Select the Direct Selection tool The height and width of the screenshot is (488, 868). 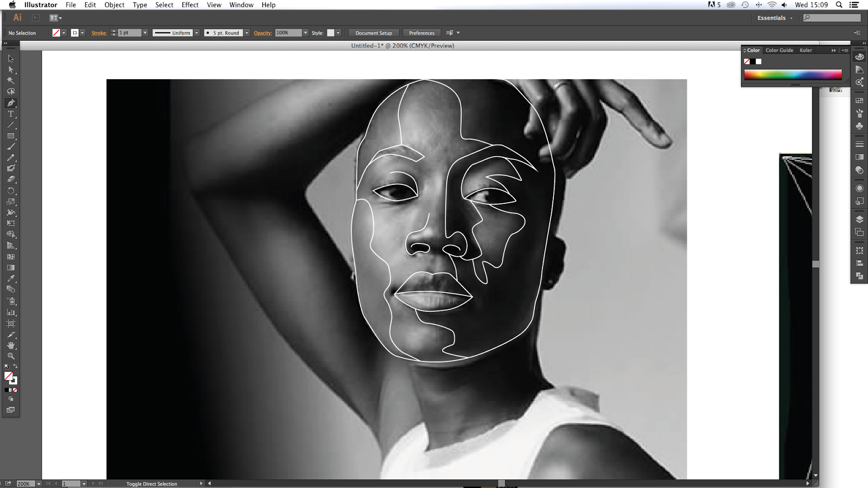(x=11, y=69)
